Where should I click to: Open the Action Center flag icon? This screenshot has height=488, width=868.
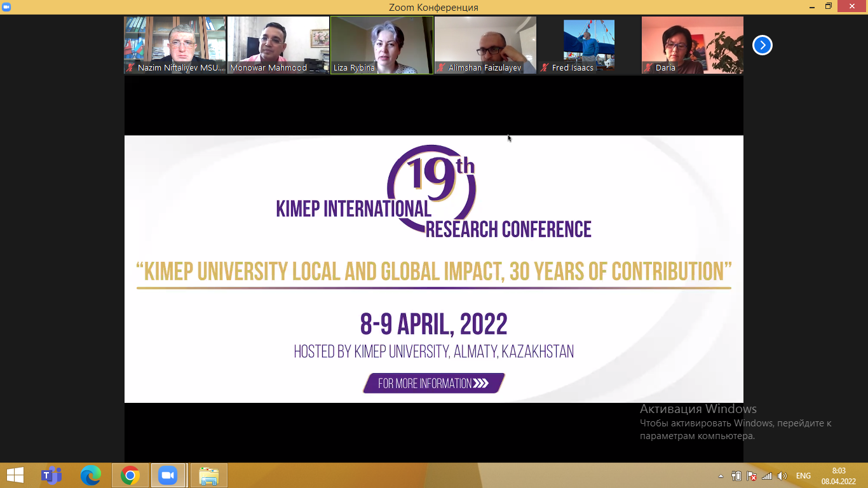752,476
